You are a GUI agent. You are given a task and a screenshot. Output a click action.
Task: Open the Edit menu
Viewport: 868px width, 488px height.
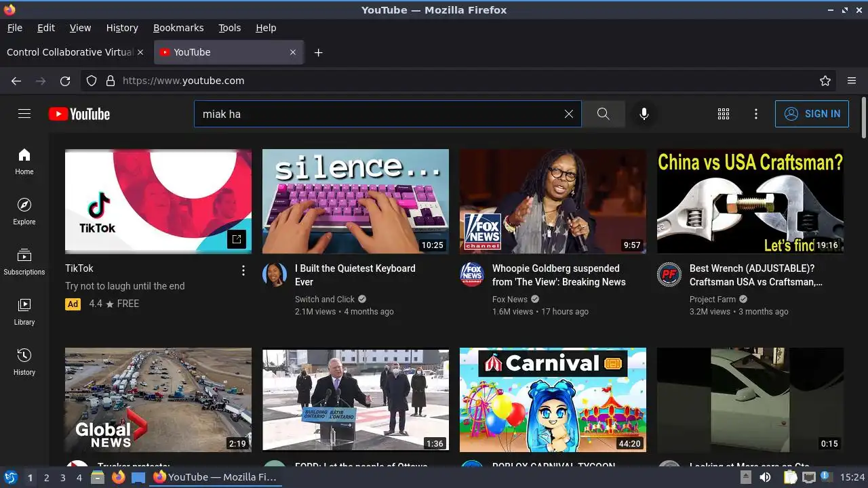pos(46,28)
